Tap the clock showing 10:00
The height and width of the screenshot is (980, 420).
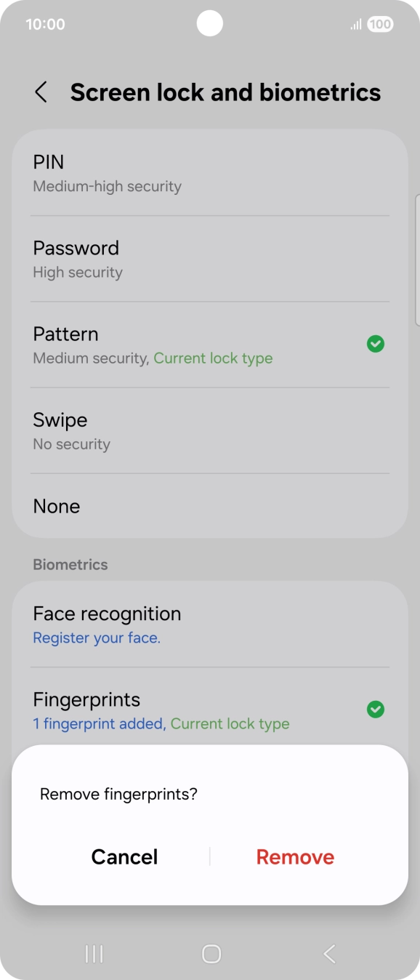[45, 24]
